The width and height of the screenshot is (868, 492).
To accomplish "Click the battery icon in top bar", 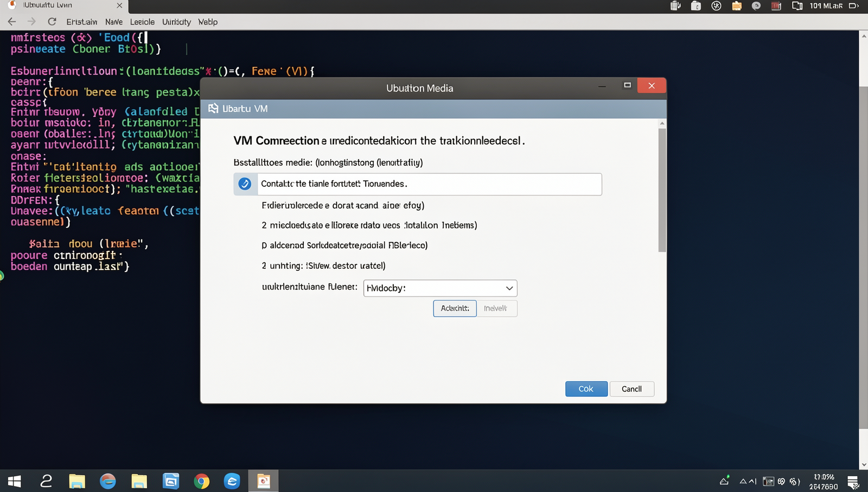I will (x=854, y=6).
